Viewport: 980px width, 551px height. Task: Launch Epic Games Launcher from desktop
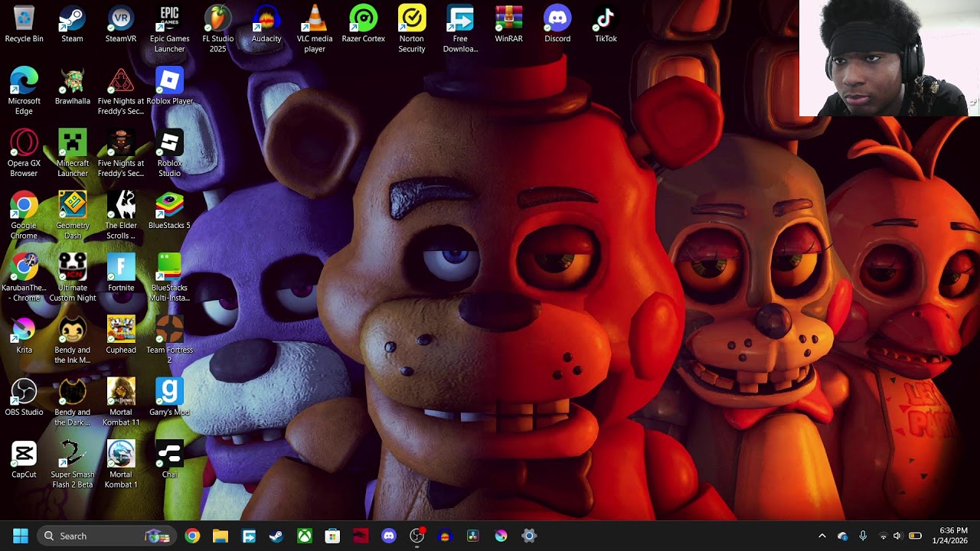pos(169,30)
